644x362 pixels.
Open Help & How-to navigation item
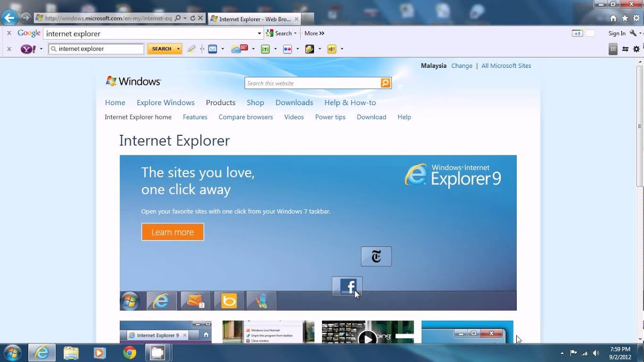point(350,103)
